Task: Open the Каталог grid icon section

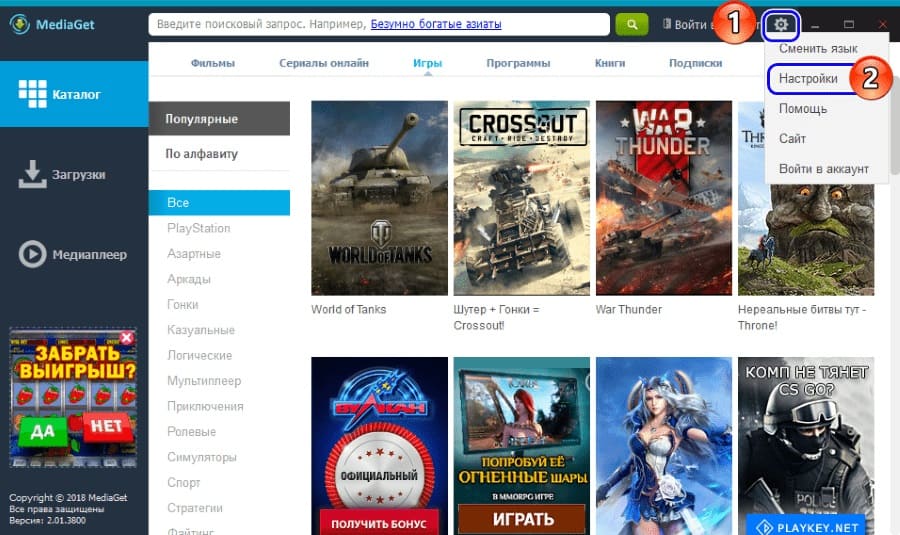Action: (32, 94)
